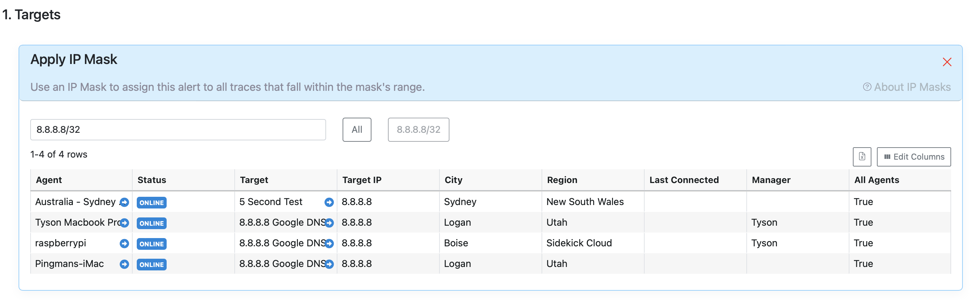Click the 1-4 of 4 rows count
The width and height of the screenshot is (980, 300).
58,154
